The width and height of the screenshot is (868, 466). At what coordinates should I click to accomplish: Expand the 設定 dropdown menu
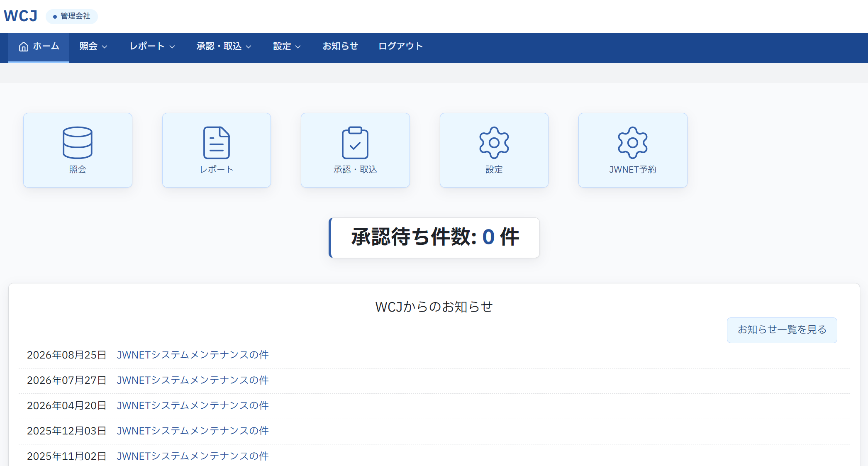tap(287, 46)
